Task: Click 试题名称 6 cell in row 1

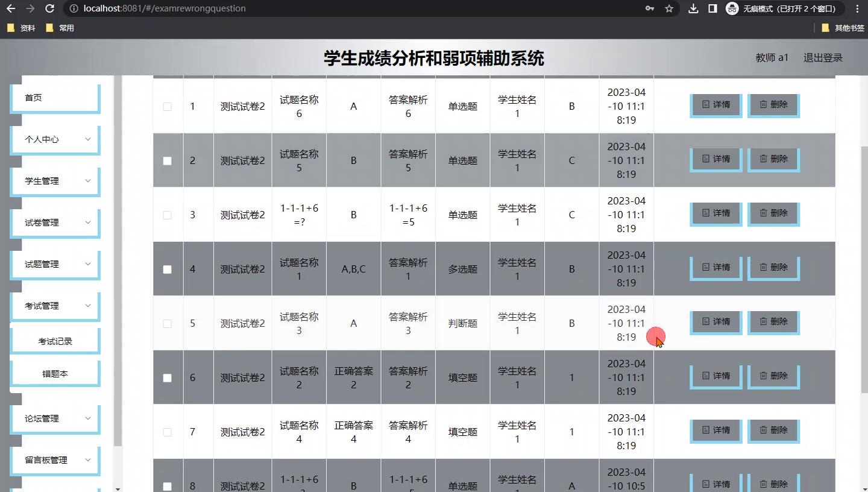Action: pyautogui.click(x=299, y=106)
